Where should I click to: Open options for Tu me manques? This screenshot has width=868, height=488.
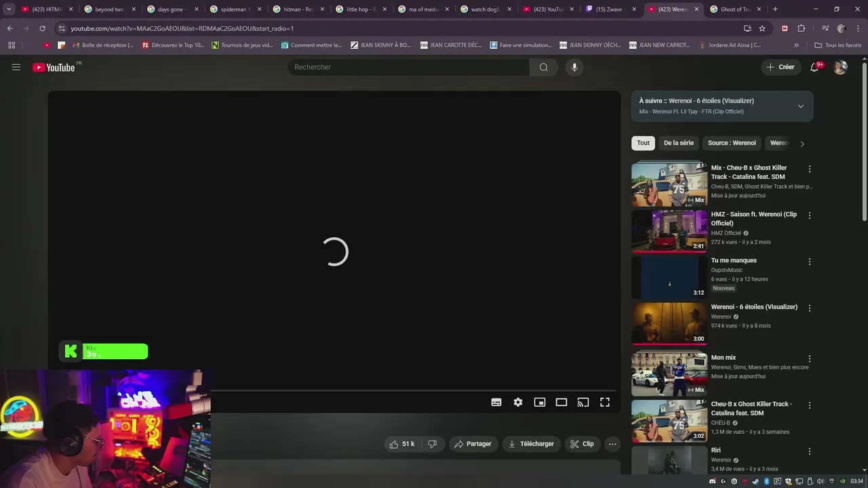tap(809, 262)
